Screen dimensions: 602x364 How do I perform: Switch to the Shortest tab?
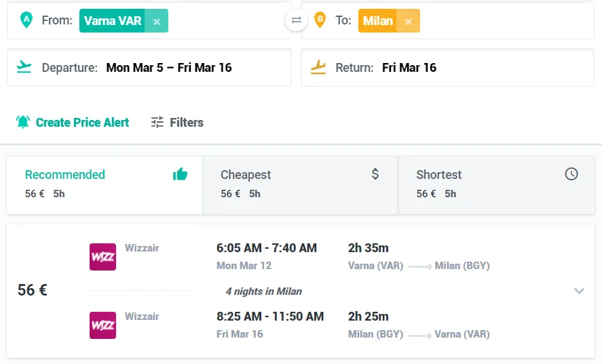click(496, 185)
